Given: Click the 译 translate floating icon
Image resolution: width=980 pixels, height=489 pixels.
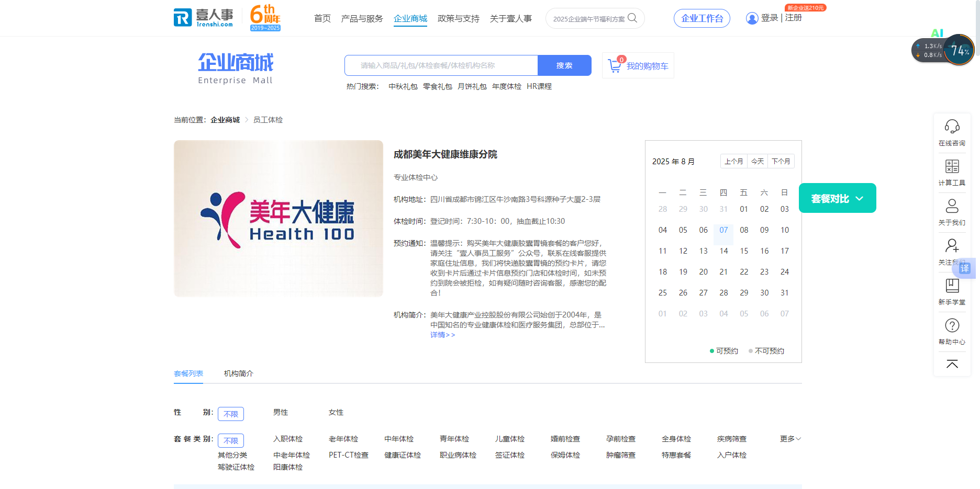Looking at the screenshot, I should 965,268.
